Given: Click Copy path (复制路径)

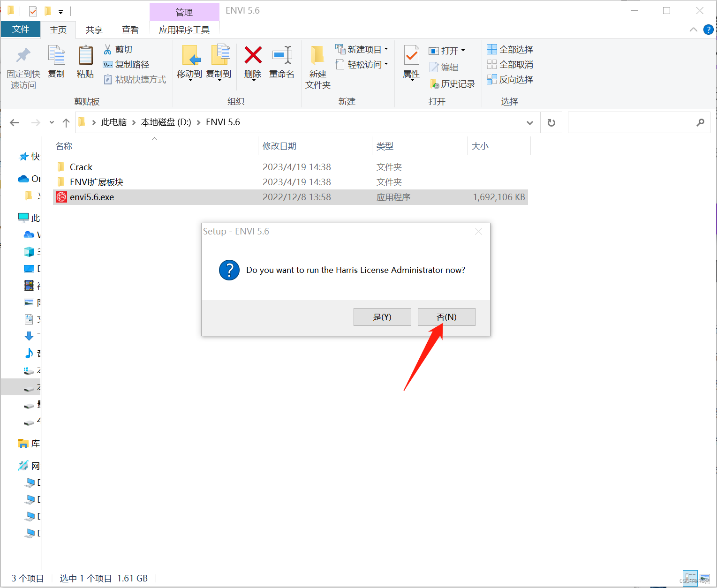Looking at the screenshot, I should click(126, 64).
